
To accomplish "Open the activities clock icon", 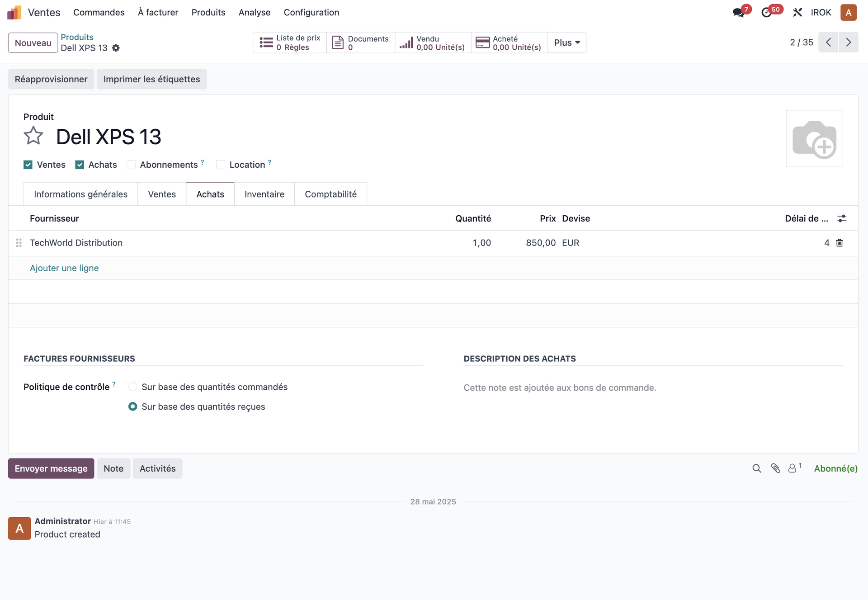I will tap(766, 12).
